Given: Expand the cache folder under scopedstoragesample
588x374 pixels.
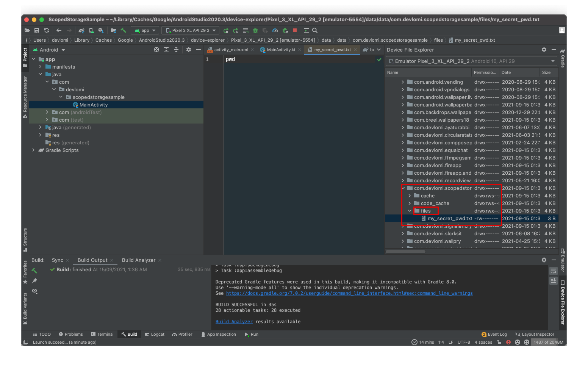Looking at the screenshot, I should click(409, 196).
